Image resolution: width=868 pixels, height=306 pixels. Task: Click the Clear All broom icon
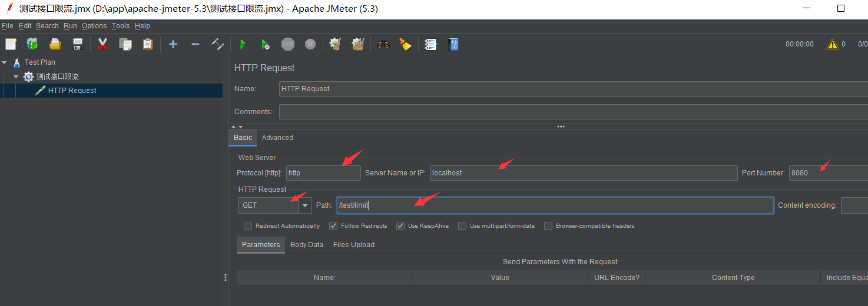[405, 44]
